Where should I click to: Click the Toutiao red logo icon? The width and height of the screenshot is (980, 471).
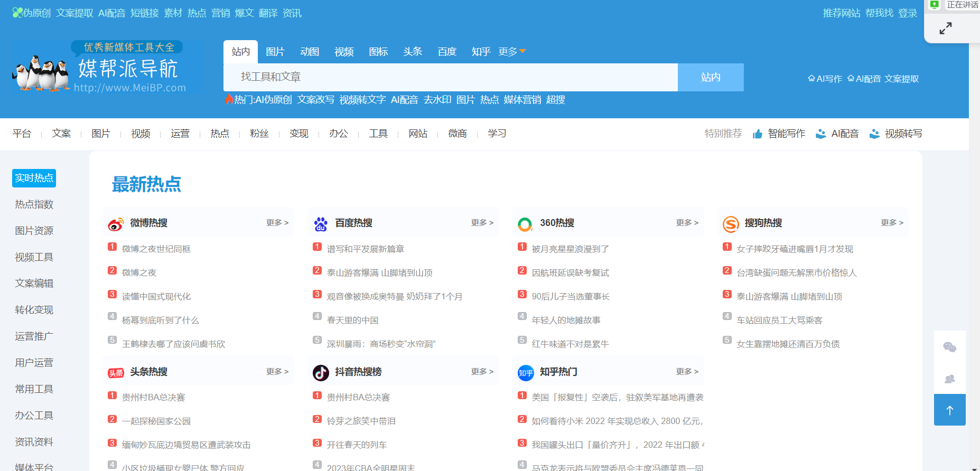coord(116,373)
